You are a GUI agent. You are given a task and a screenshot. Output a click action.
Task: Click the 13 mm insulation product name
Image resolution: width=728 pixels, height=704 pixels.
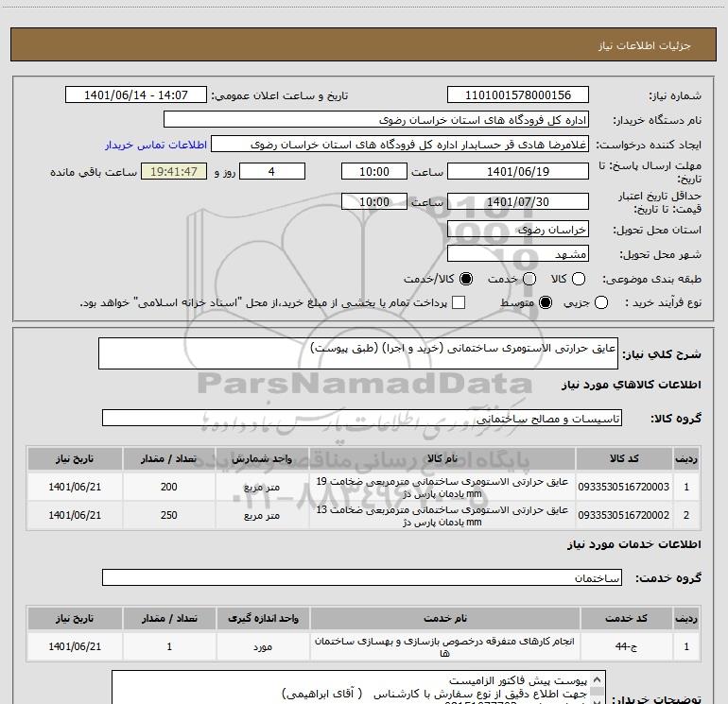click(442, 516)
